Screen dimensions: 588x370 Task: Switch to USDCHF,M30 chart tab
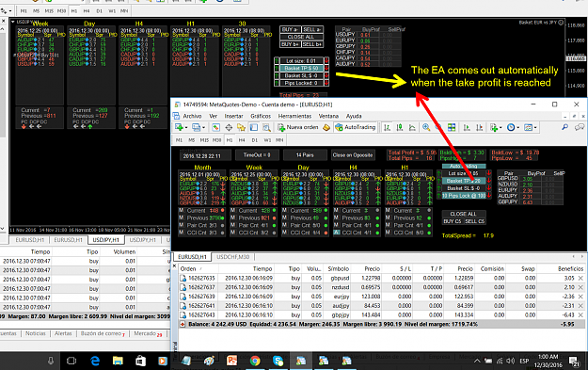click(233, 257)
